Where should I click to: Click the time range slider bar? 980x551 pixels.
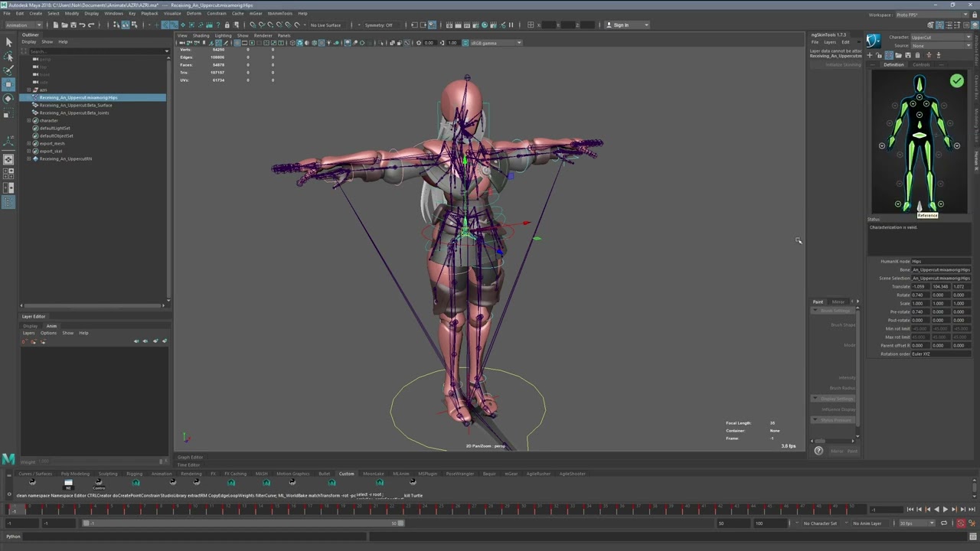pos(243,523)
